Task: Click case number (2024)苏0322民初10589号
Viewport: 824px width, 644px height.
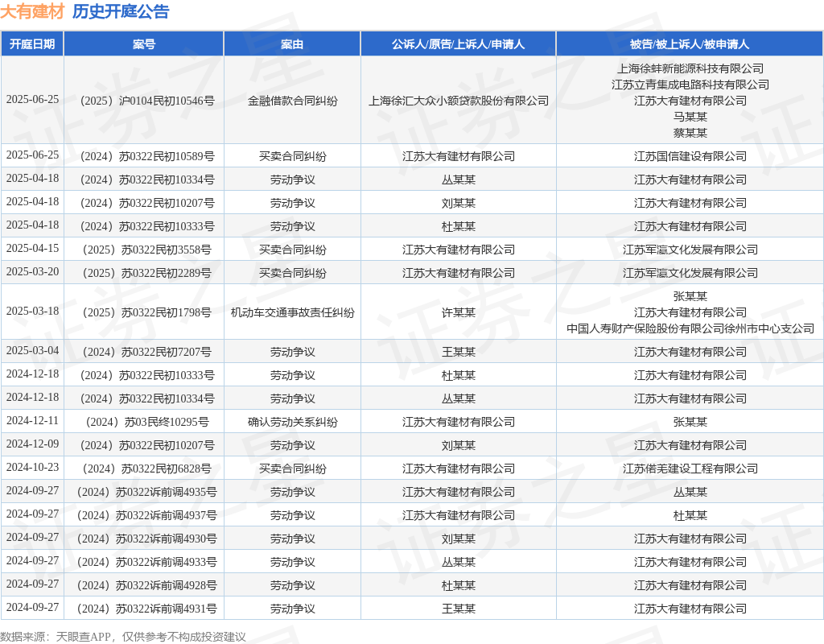Action: pos(146,156)
